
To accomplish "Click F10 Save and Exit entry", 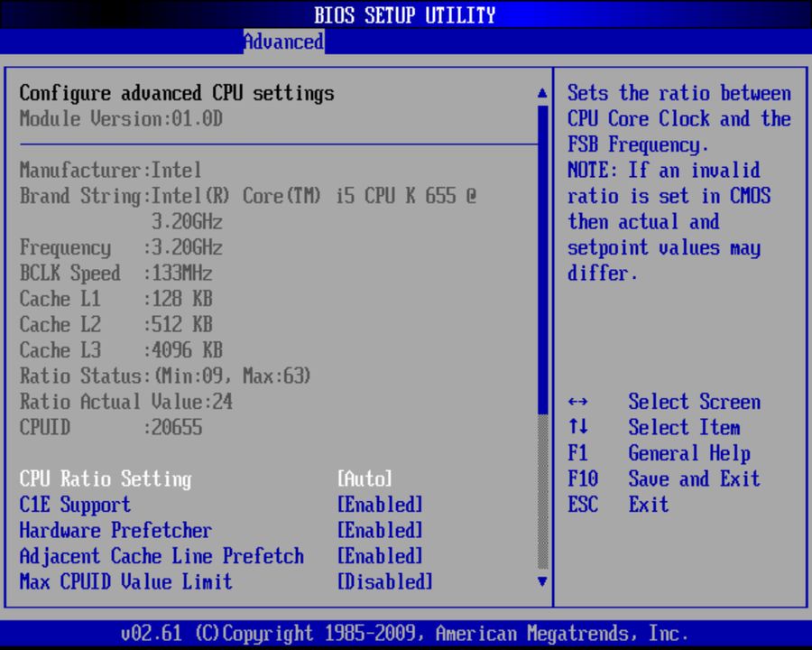I will [664, 478].
